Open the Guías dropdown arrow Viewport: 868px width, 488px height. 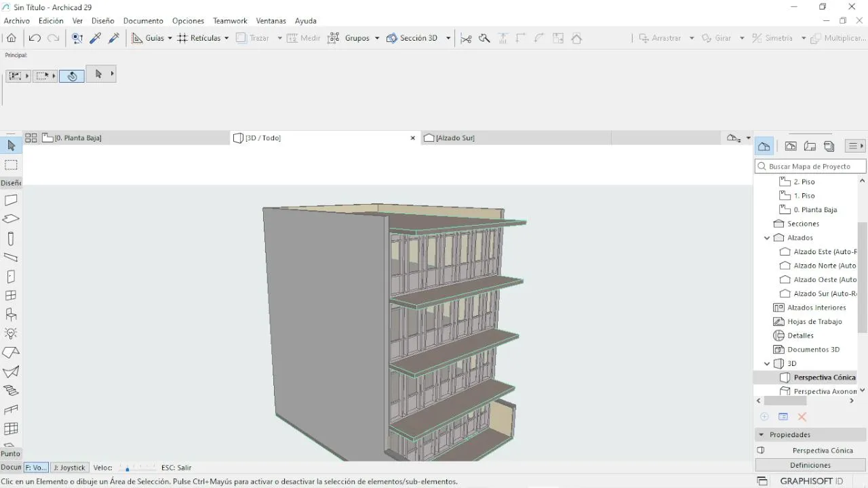(x=170, y=38)
